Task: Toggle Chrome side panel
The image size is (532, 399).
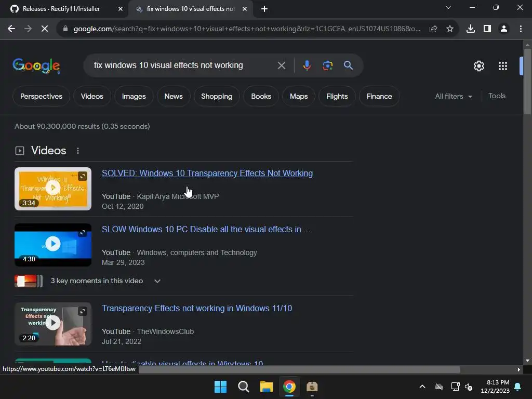Action: pos(487,29)
